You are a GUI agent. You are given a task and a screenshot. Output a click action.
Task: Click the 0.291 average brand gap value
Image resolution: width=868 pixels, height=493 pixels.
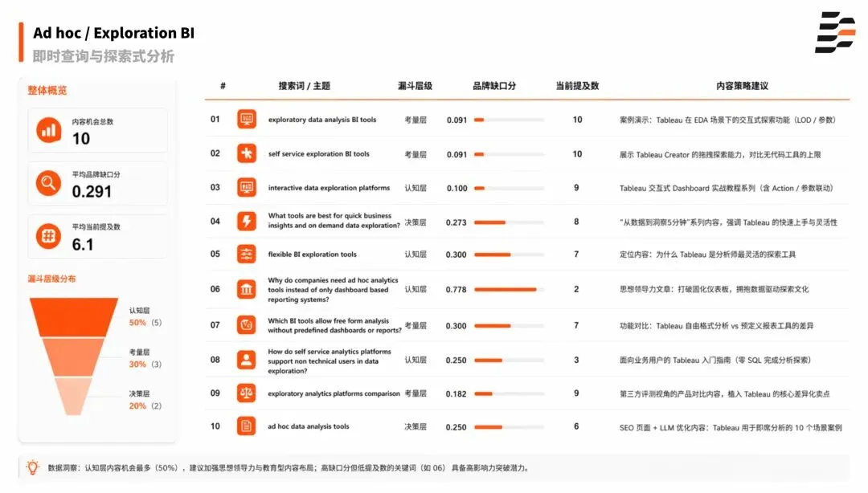pos(92,191)
